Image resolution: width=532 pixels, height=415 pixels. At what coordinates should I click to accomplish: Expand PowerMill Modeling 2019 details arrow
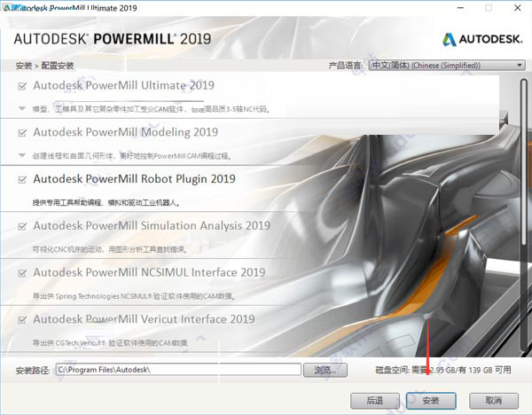22,155
